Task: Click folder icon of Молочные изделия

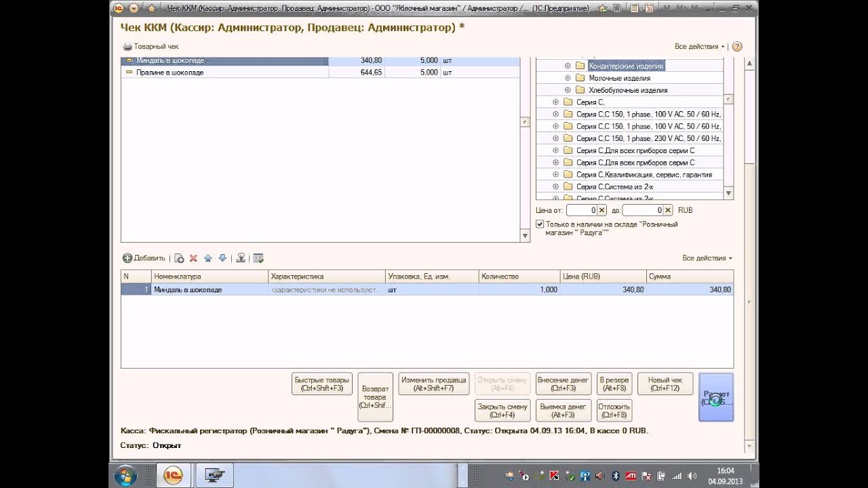Action: coord(580,78)
